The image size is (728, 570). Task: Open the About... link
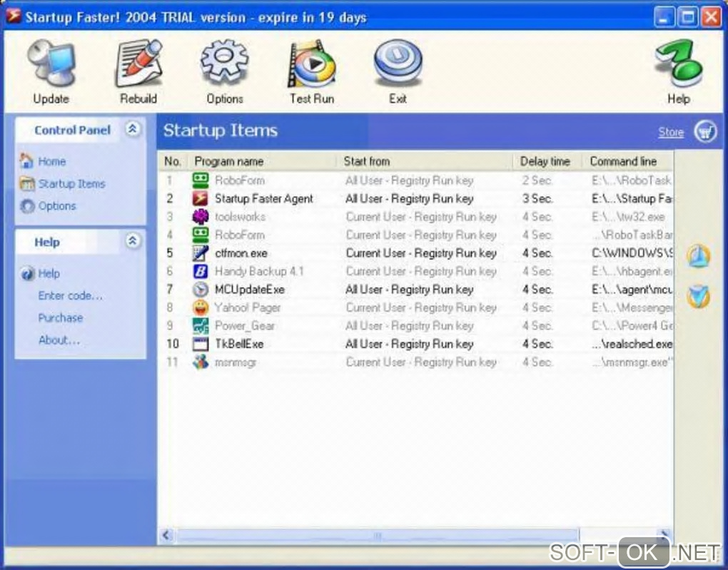(x=59, y=340)
